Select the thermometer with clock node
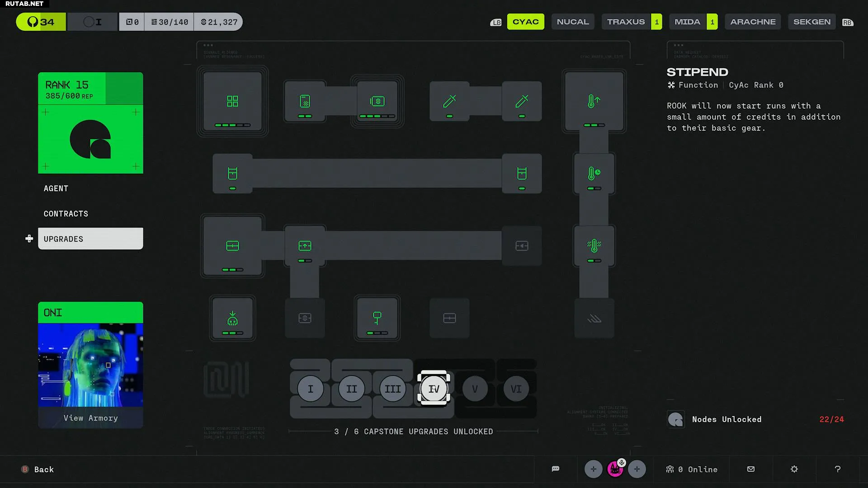The width and height of the screenshot is (868, 488). click(594, 174)
